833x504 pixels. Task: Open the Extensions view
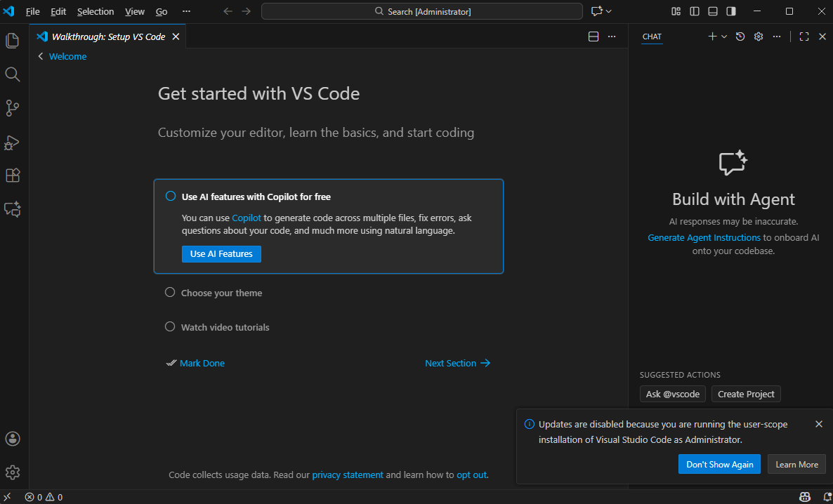(x=13, y=175)
